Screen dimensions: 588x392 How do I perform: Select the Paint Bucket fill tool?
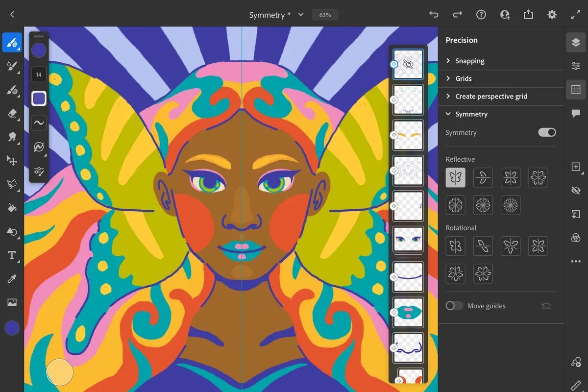point(12,208)
